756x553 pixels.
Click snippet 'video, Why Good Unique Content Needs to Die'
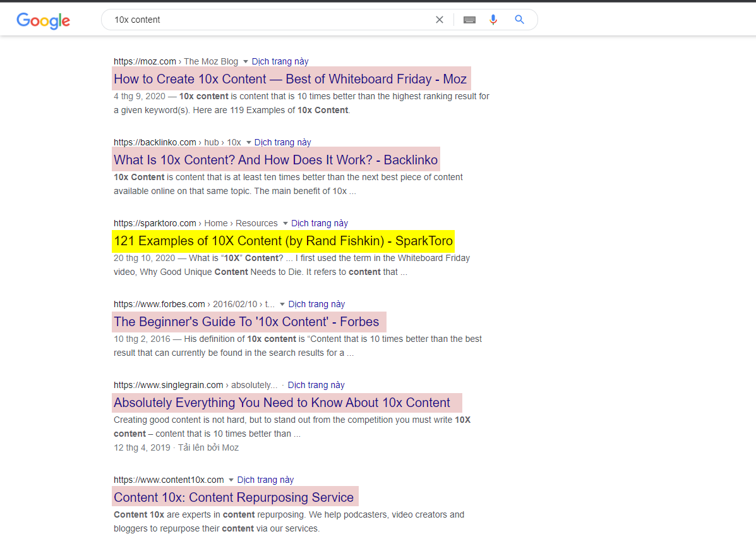(209, 272)
